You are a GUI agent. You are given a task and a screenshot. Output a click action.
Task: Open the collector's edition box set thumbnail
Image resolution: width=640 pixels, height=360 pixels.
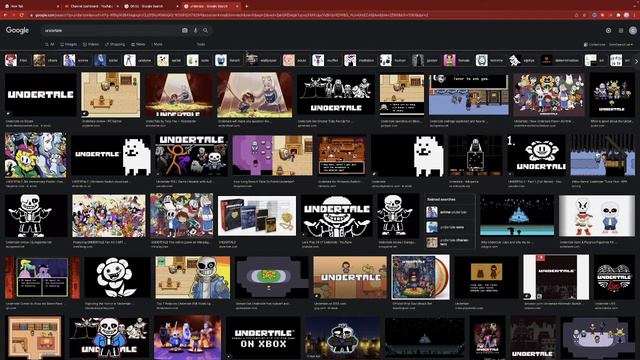(x=257, y=216)
